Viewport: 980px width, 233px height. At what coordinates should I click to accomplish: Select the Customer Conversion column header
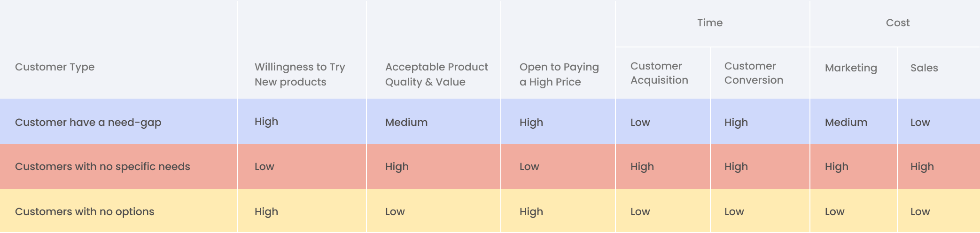pyautogui.click(x=754, y=73)
